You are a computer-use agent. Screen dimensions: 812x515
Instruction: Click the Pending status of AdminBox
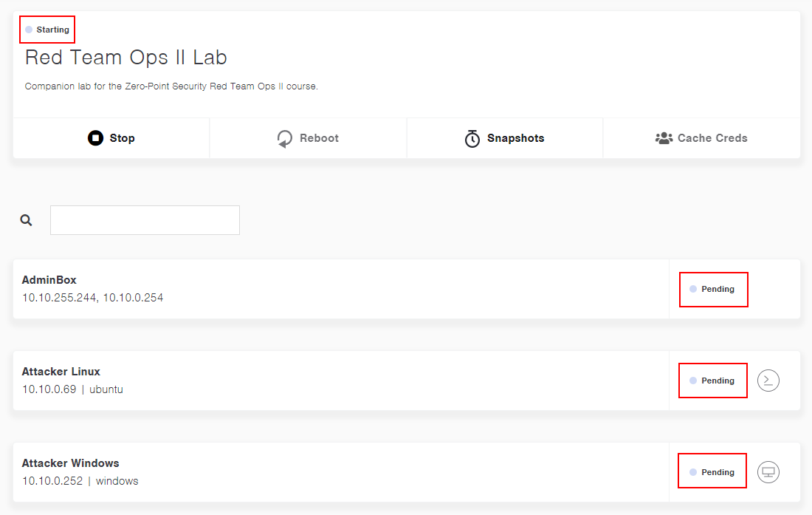(x=717, y=289)
